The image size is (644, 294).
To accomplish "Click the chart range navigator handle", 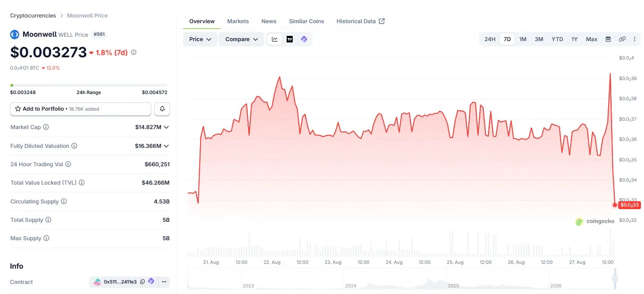I will tap(615, 279).
